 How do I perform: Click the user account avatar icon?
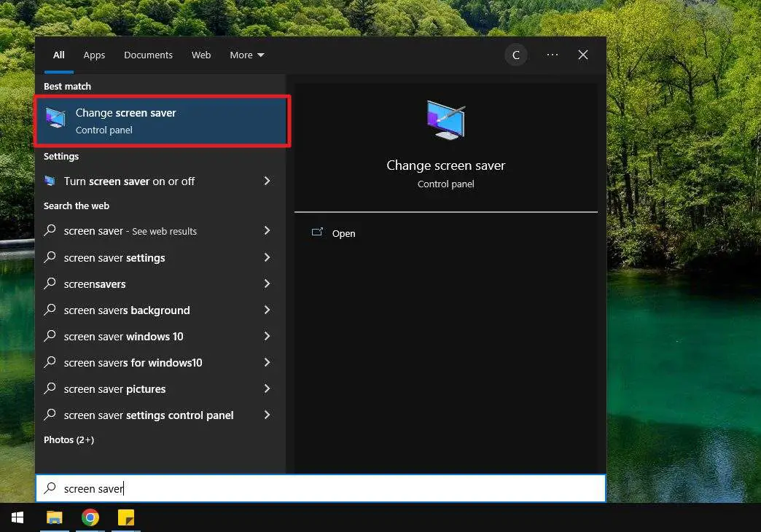coord(516,55)
